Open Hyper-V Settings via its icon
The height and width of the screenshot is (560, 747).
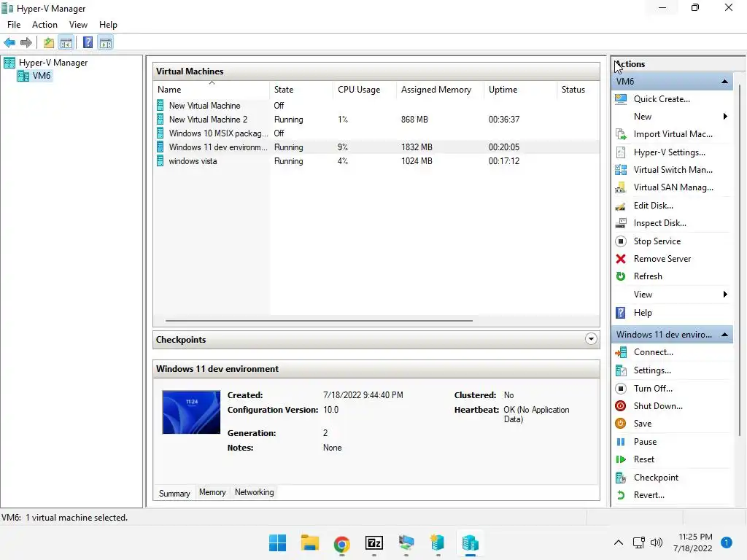(x=621, y=152)
